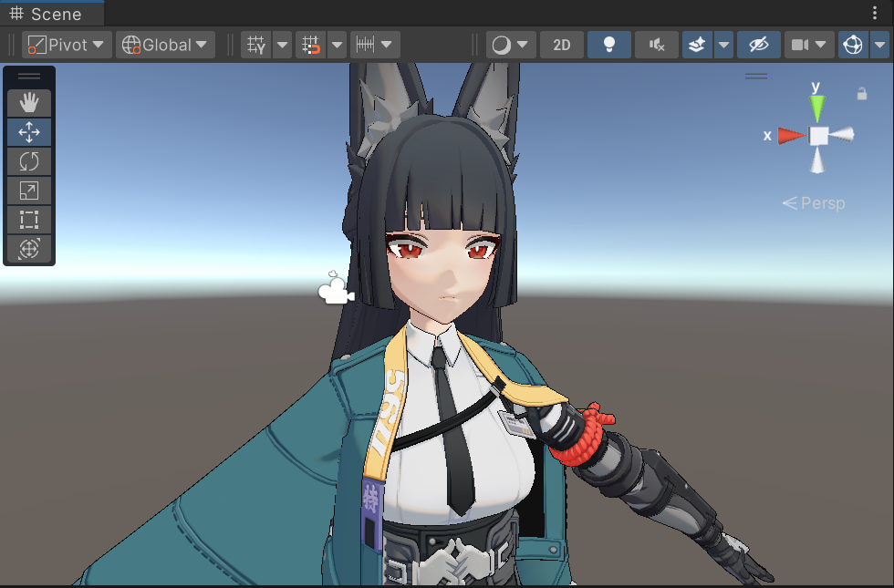The height and width of the screenshot is (588, 894).
Task: Select the Transform tool
Action: point(29,249)
